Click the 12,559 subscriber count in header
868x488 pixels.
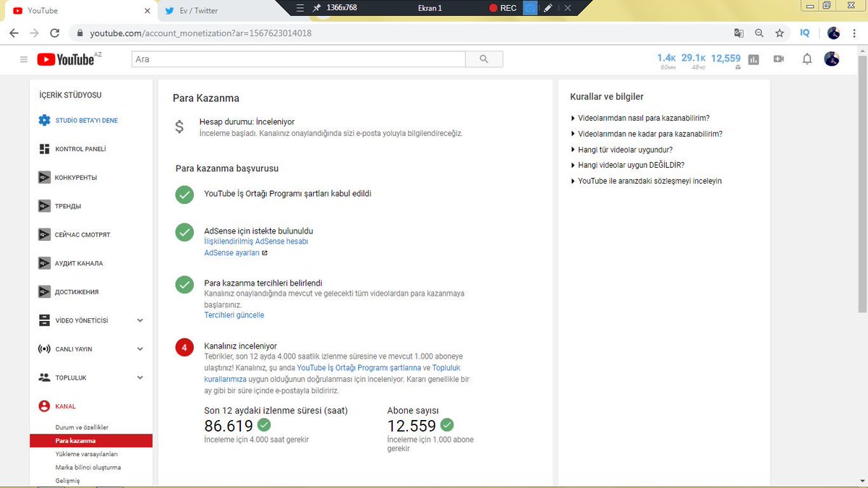coord(726,58)
